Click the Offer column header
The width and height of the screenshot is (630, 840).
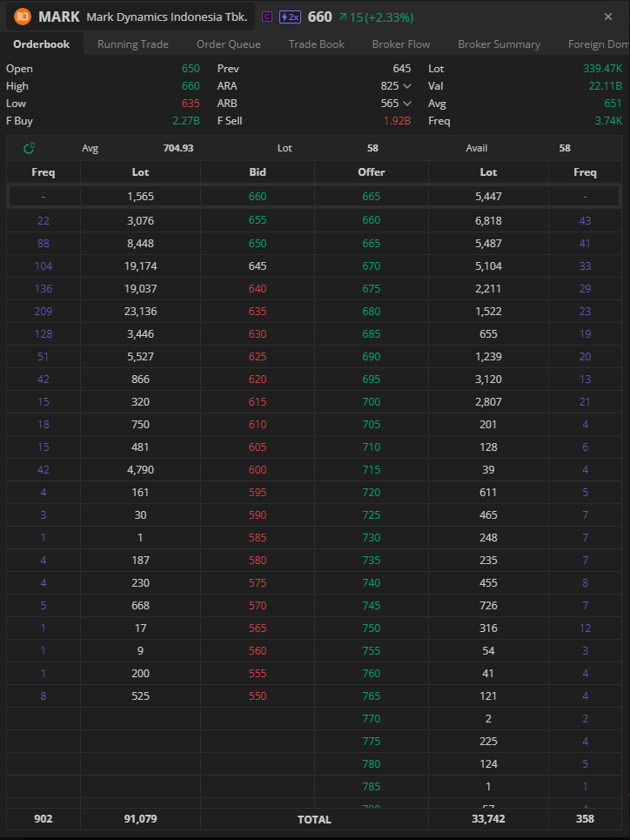pyautogui.click(x=372, y=172)
